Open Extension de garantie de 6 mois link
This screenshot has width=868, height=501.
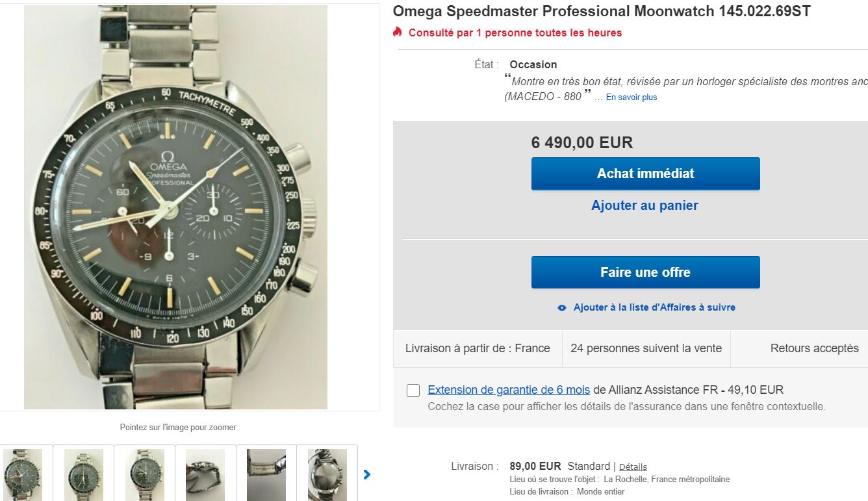509,390
